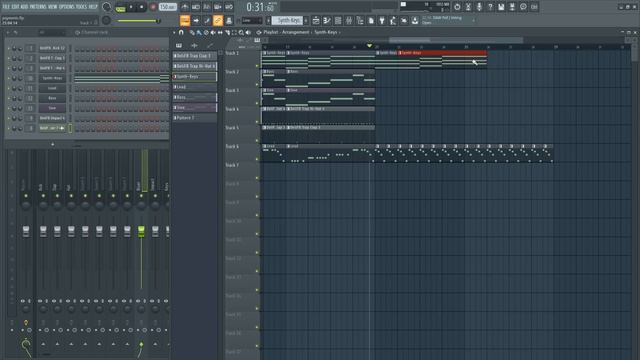Click the red record button
Viewport: 640px width, 360px height.
pos(153,7)
